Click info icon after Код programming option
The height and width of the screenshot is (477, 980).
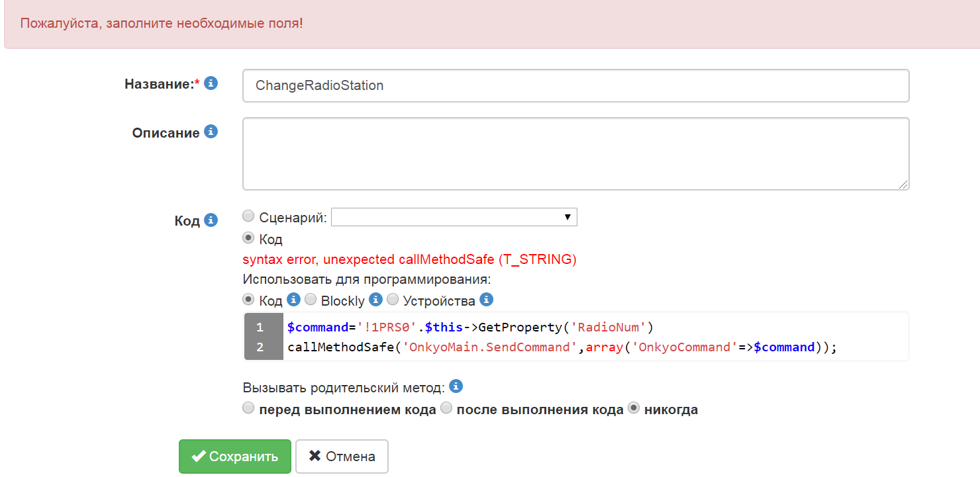click(x=293, y=300)
